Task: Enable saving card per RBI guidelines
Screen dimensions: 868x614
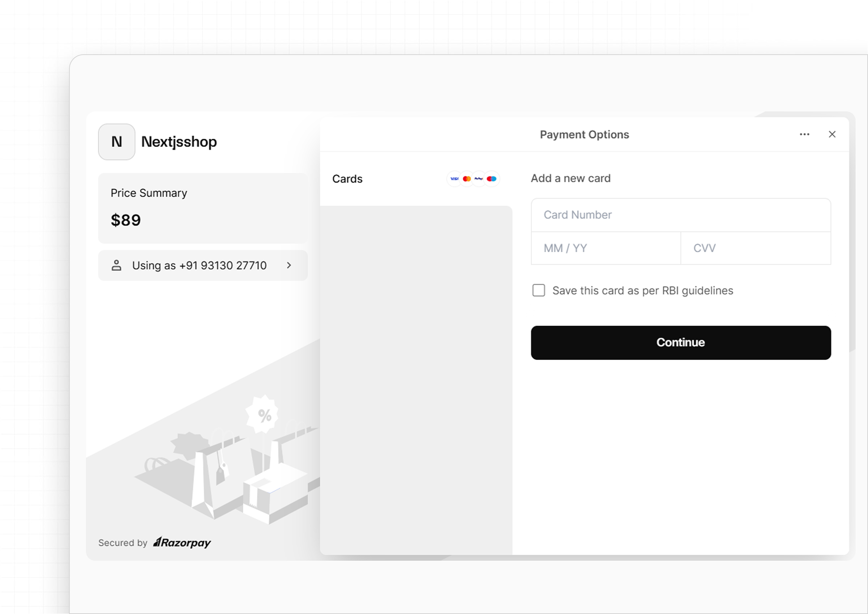Action: tap(538, 291)
